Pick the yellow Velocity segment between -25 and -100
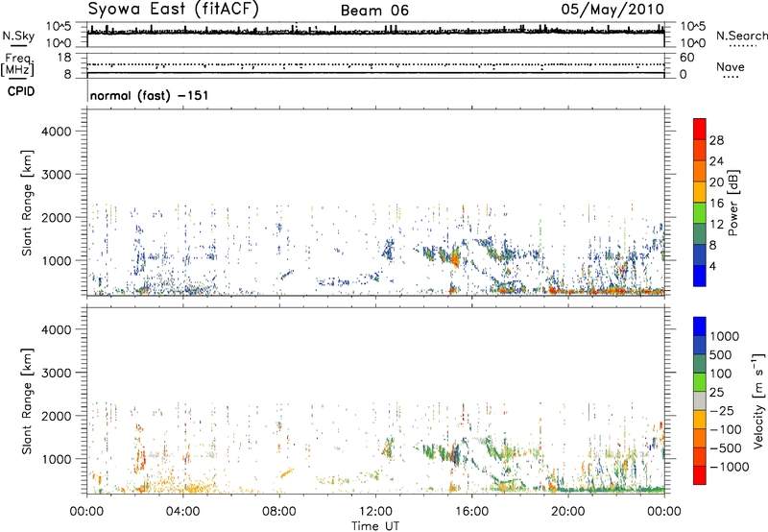The width and height of the screenshot is (768, 532). [x=700, y=420]
